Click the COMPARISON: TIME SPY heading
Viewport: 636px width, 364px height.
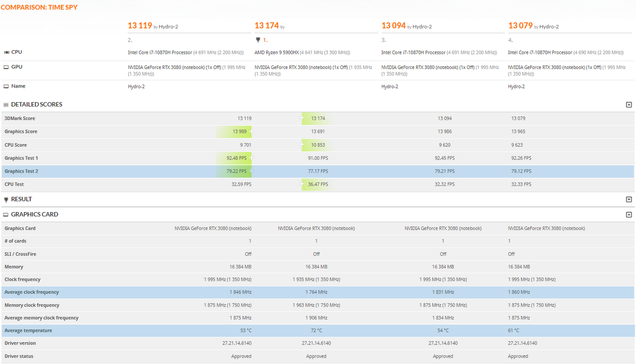pos(39,7)
